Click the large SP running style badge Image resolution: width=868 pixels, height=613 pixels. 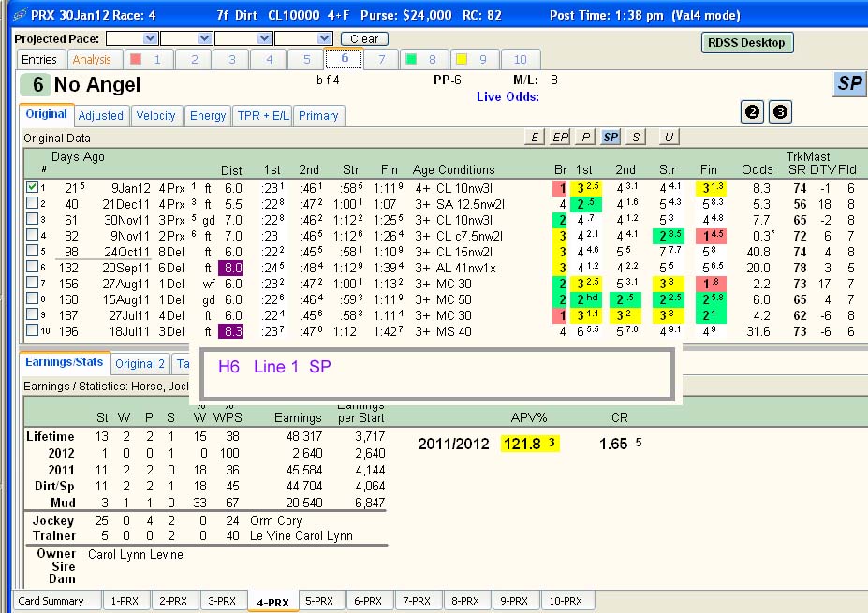click(849, 83)
